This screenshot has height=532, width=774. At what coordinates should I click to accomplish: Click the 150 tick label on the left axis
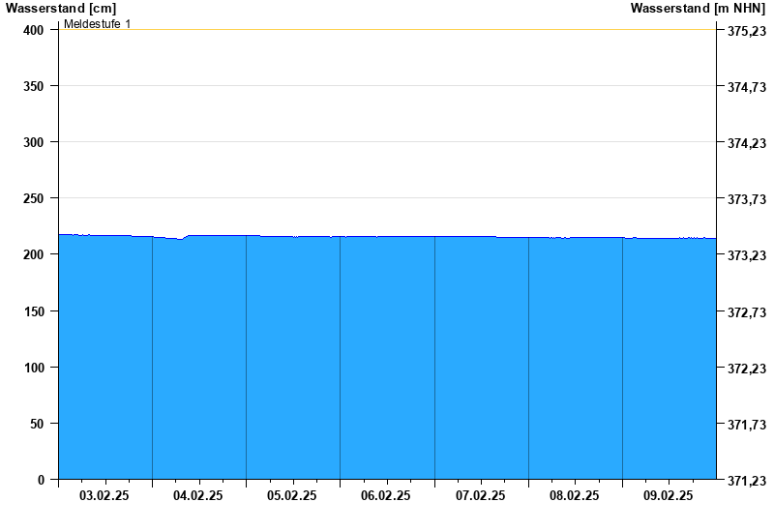click(x=34, y=311)
